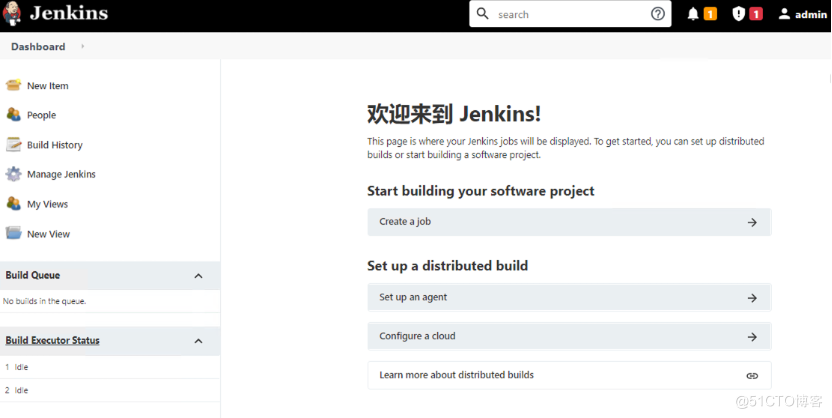Select Configure a cloud option
832x418 pixels.
click(569, 336)
